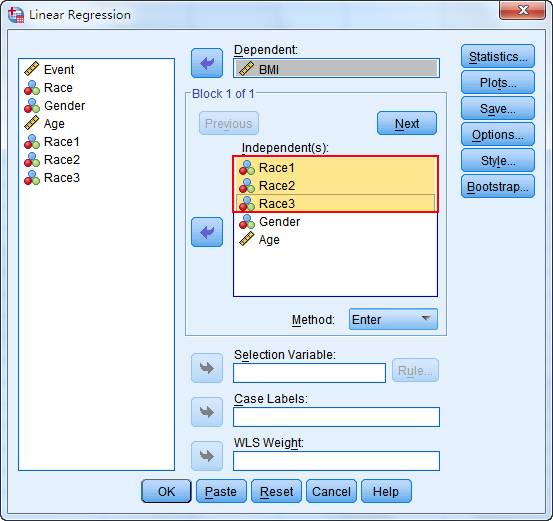Click the Selection Variable arrow button
Viewport: 553px width, 521px height.
(207, 368)
